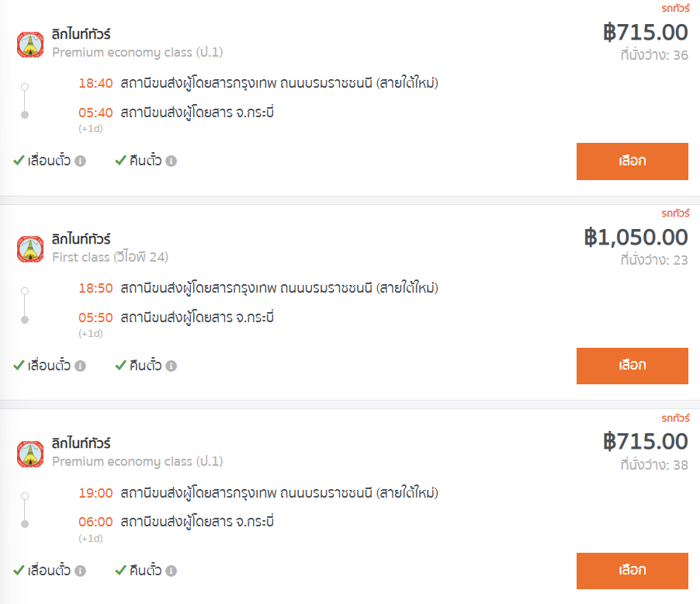
Task: Click the Lignite Tour logo on the 19:00 trip
Action: [x=30, y=454]
